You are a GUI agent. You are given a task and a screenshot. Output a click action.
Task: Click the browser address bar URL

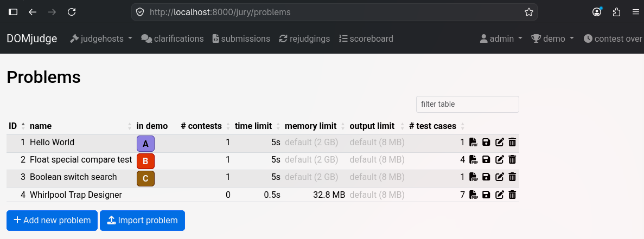[x=220, y=12]
